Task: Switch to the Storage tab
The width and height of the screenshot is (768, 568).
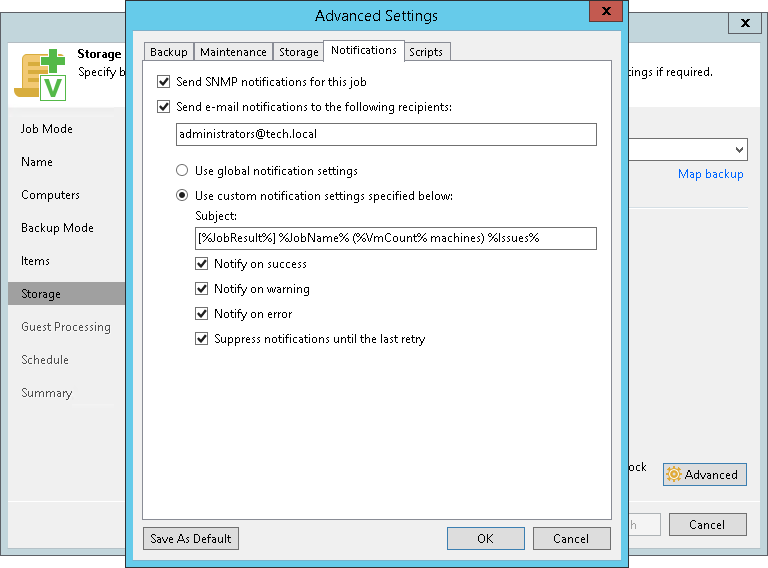Action: (298, 52)
